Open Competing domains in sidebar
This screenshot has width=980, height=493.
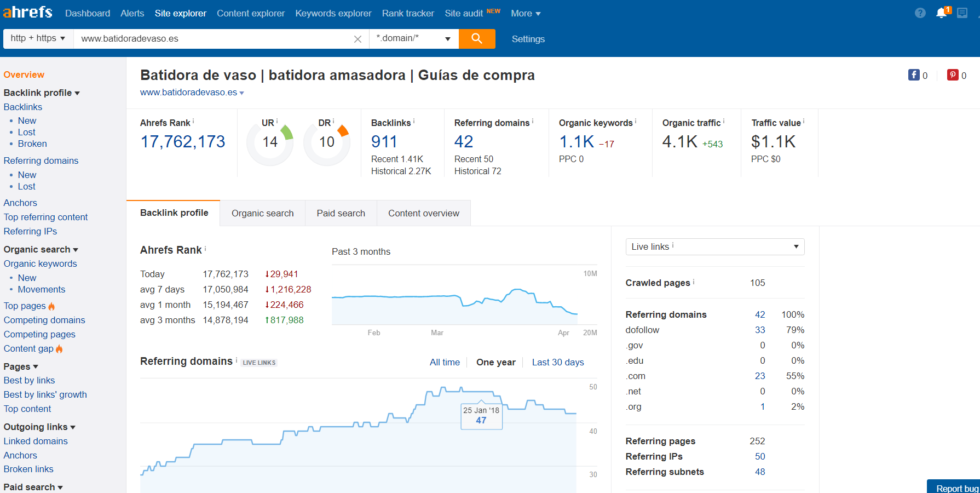point(44,320)
